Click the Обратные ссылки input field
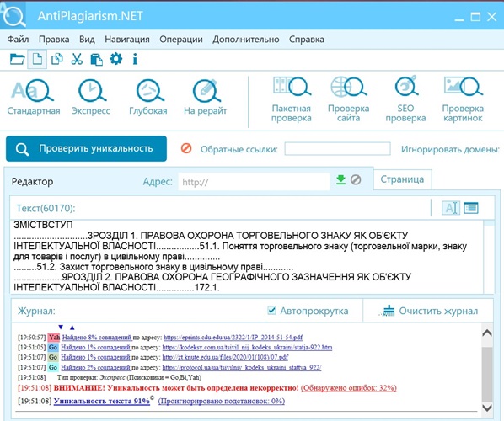The height and width of the screenshot is (421, 504). pos(337,149)
